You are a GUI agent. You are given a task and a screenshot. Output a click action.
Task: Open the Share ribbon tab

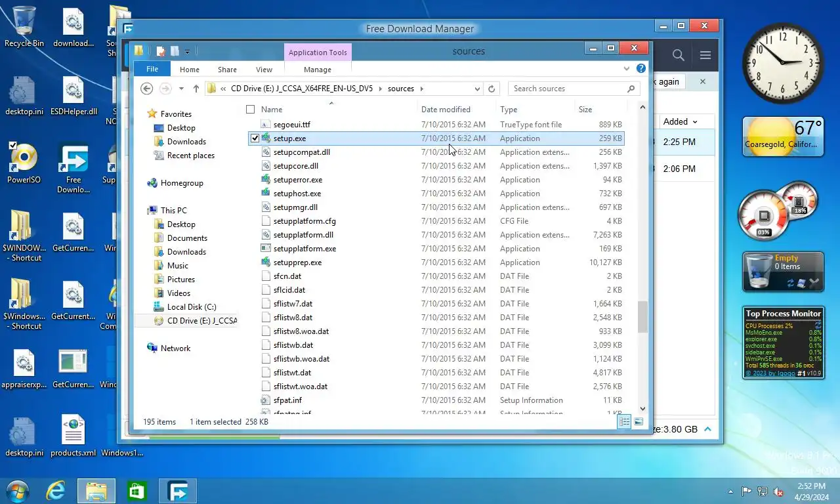point(227,69)
